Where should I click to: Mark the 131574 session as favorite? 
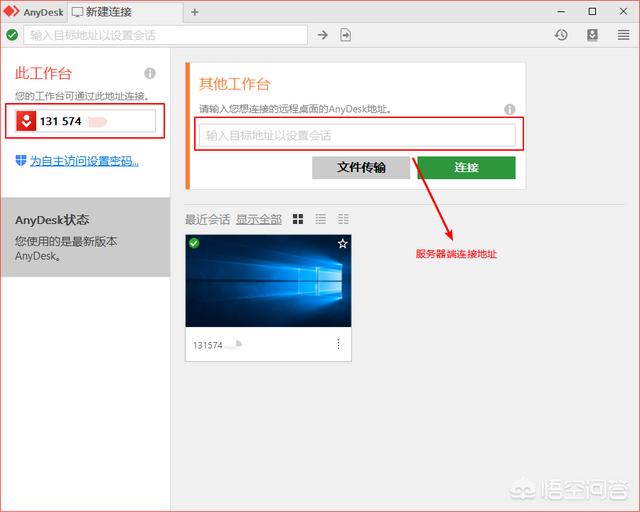click(342, 243)
